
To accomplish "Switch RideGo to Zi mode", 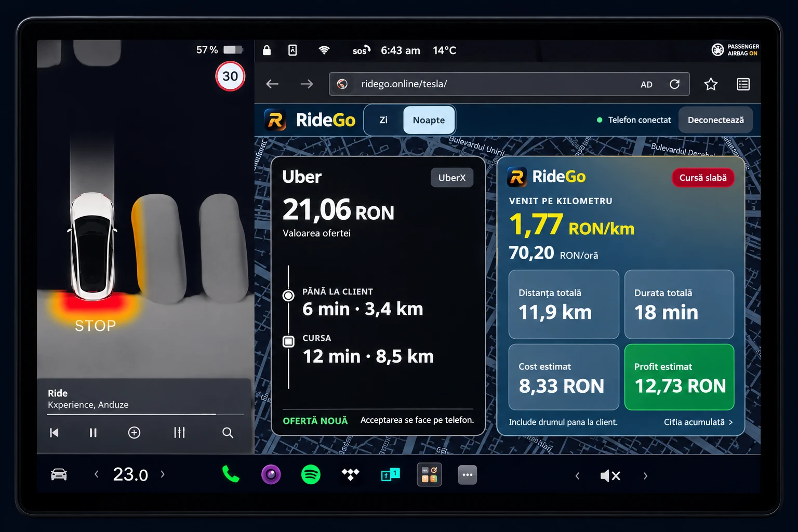I will tap(383, 120).
